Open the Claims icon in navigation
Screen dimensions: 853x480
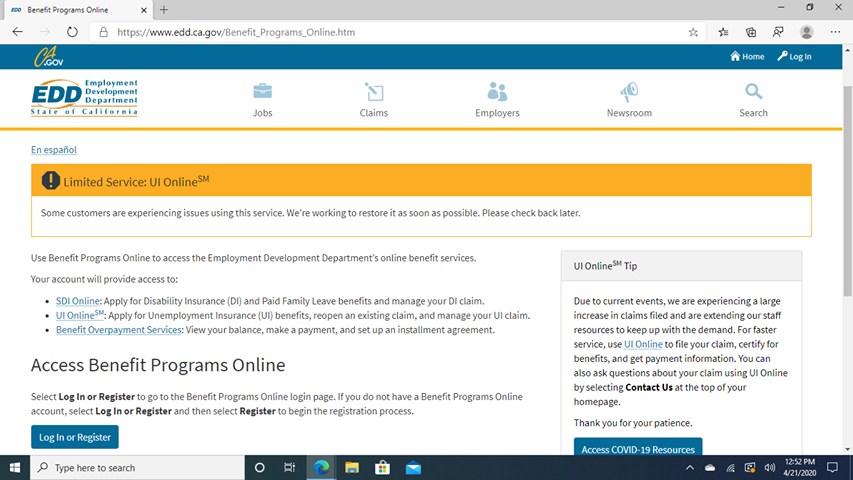point(374,93)
